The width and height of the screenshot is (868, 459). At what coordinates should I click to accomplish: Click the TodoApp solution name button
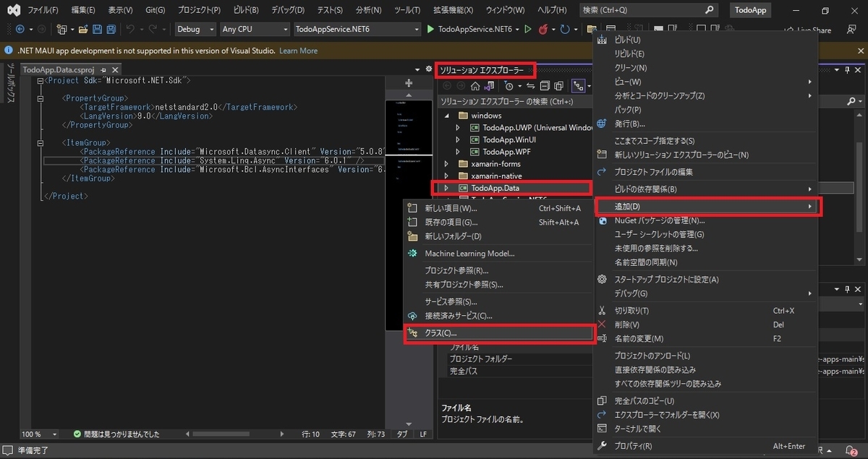pos(749,10)
